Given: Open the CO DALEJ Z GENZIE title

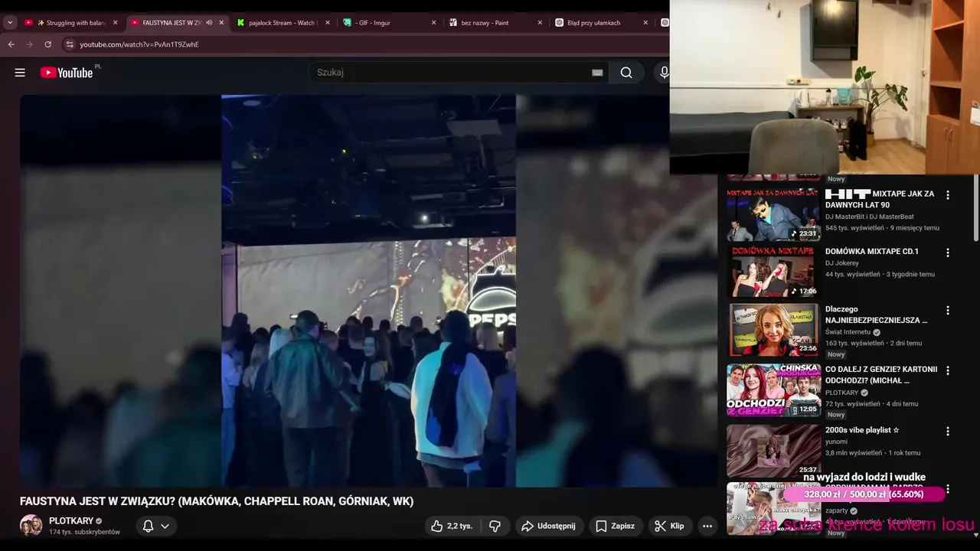Looking at the screenshot, I should coord(881,374).
